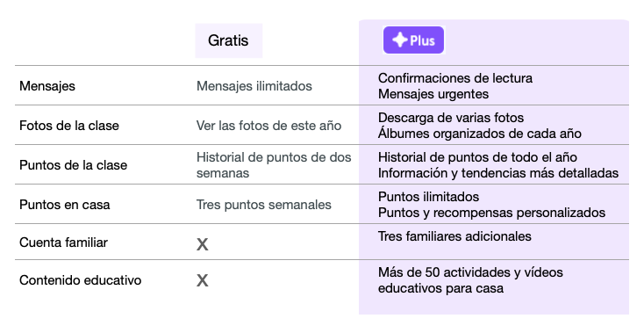644x333 pixels.
Task: Click the X mark in Cuenta familiar row
Action: pos(202,244)
